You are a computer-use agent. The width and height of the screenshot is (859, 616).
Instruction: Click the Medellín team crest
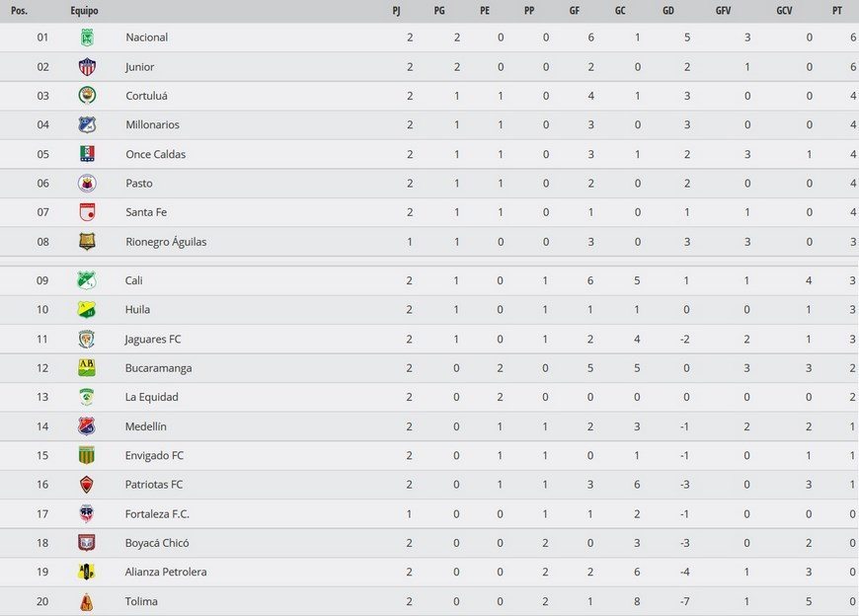[x=87, y=426]
